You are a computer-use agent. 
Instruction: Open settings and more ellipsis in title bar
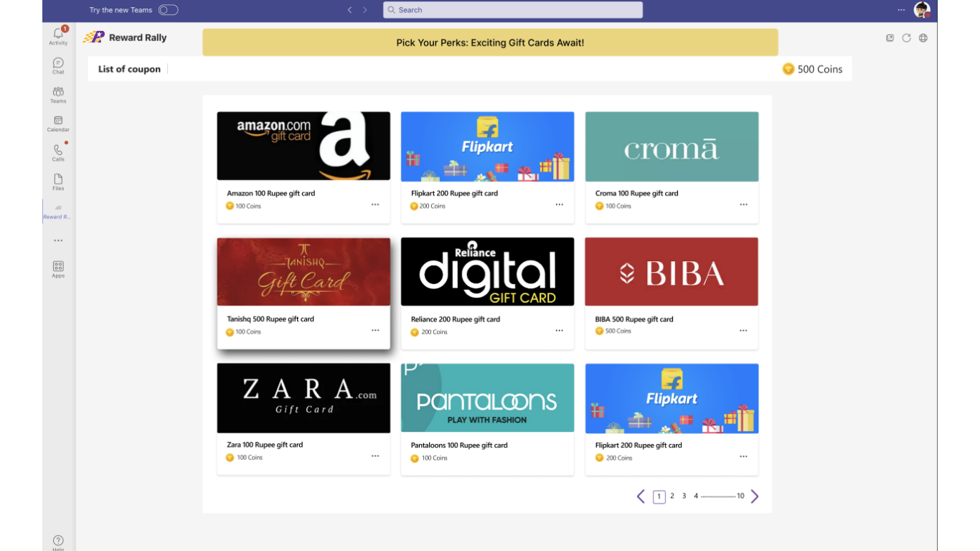tap(901, 10)
